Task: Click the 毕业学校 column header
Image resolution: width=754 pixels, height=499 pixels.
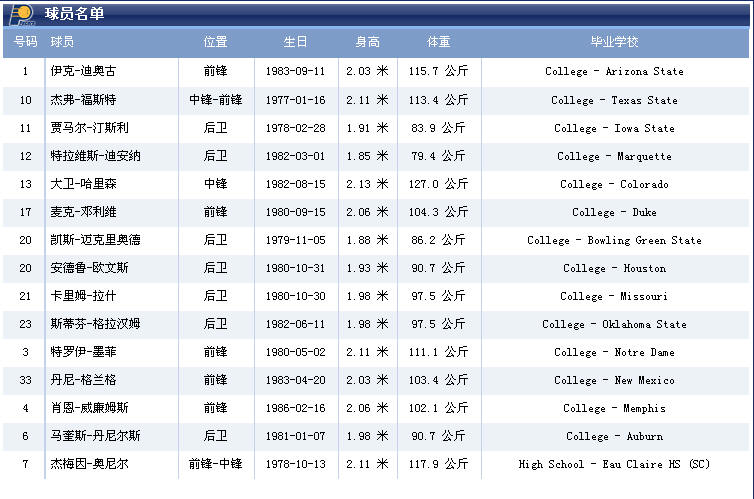Action: coord(615,42)
